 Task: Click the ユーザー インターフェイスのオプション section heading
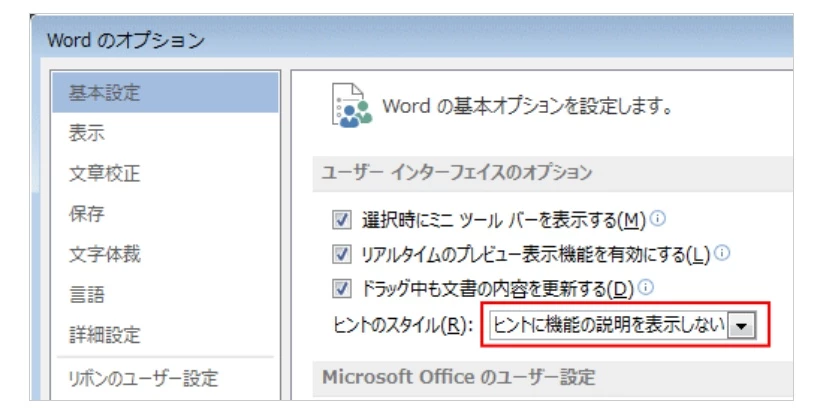pos(457,172)
